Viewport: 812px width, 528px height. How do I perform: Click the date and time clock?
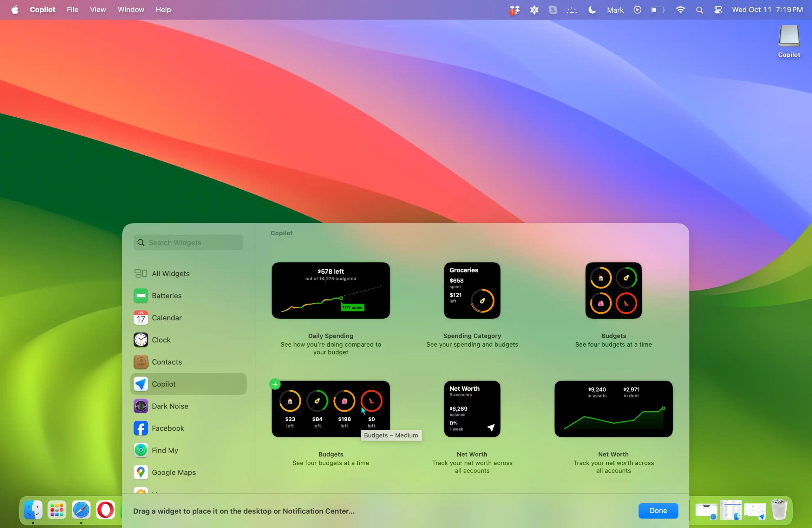767,10
